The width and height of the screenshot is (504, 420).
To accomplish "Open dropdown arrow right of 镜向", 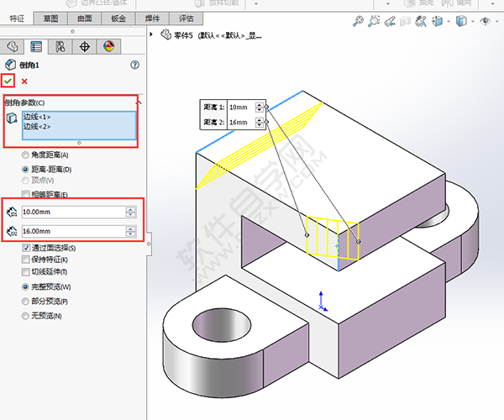I will click(x=493, y=4).
